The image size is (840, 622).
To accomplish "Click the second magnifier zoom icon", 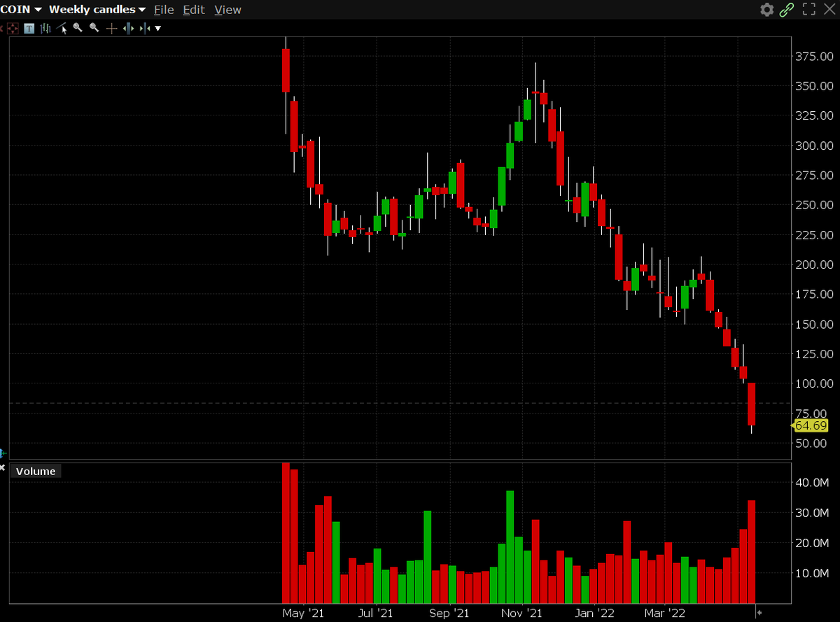I will 94,28.
